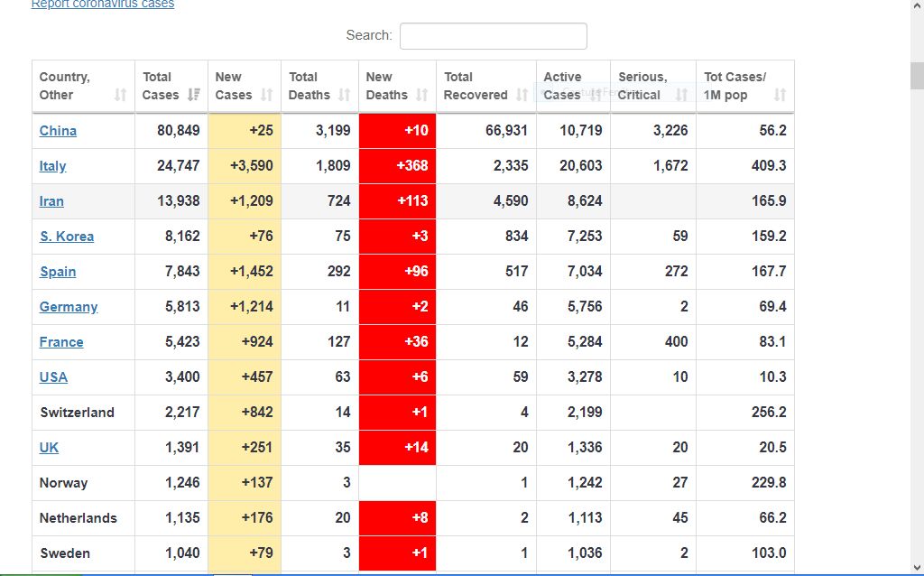924x576 pixels.
Task: Go to the Germany page link
Action: coord(69,307)
